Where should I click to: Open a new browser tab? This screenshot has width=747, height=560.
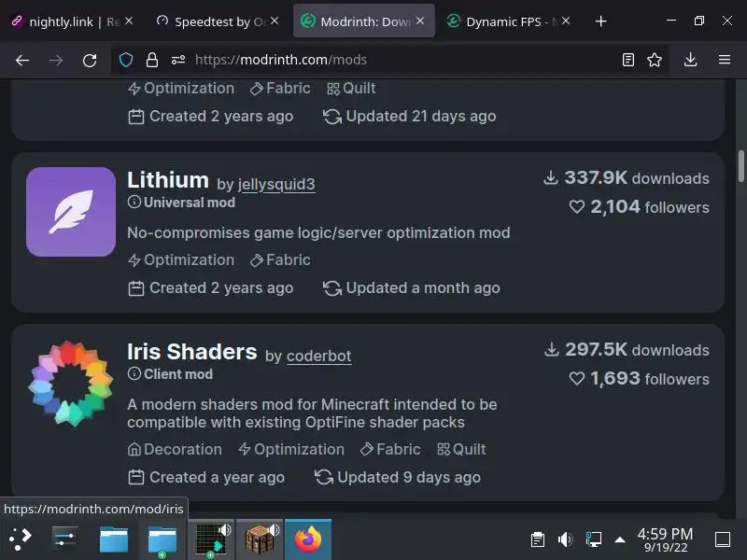pyautogui.click(x=600, y=21)
